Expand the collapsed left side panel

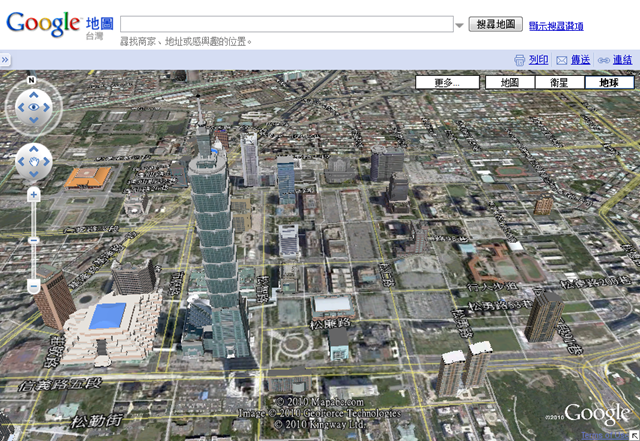click(5, 60)
